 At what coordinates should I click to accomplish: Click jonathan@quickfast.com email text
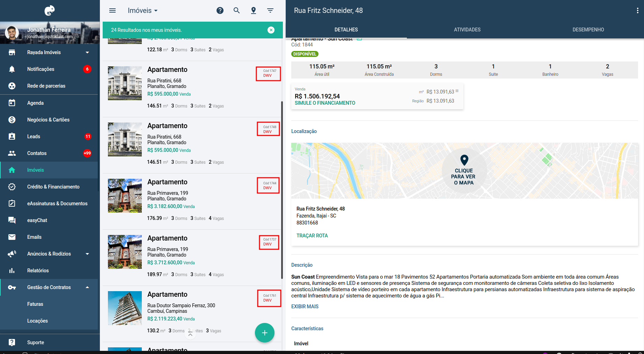pyautogui.click(x=50, y=37)
